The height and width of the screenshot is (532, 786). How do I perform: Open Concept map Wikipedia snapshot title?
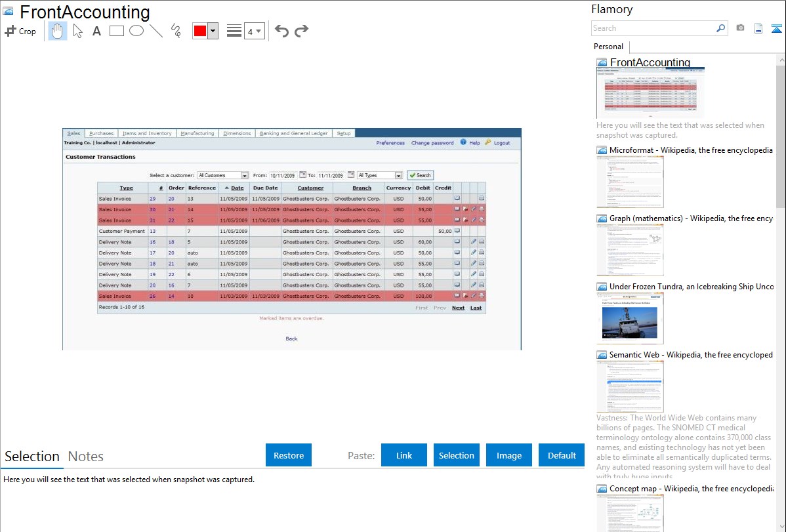point(691,488)
